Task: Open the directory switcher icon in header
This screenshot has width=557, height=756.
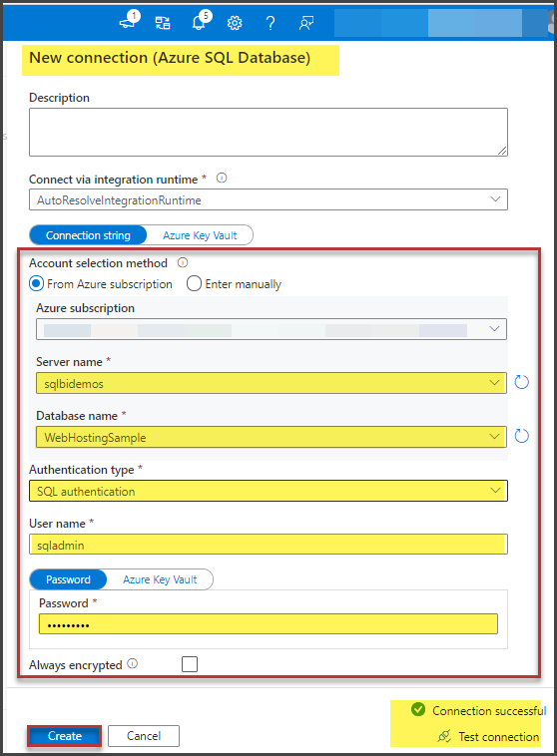Action: coord(162,23)
